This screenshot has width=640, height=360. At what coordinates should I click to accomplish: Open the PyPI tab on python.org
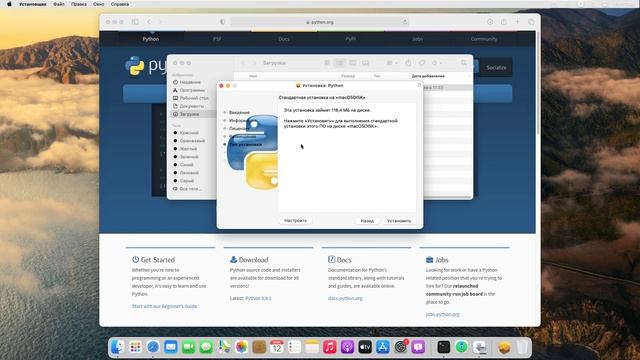(x=350, y=39)
